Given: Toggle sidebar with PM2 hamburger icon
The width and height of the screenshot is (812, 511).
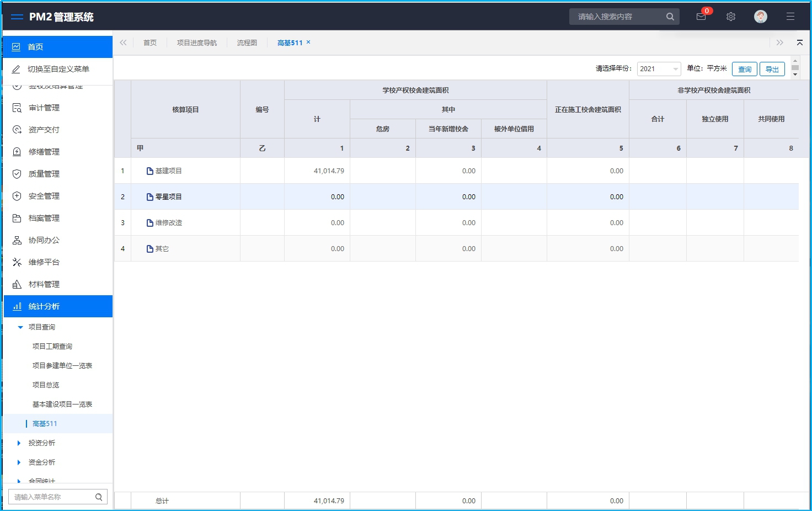Looking at the screenshot, I should pyautogui.click(x=17, y=17).
